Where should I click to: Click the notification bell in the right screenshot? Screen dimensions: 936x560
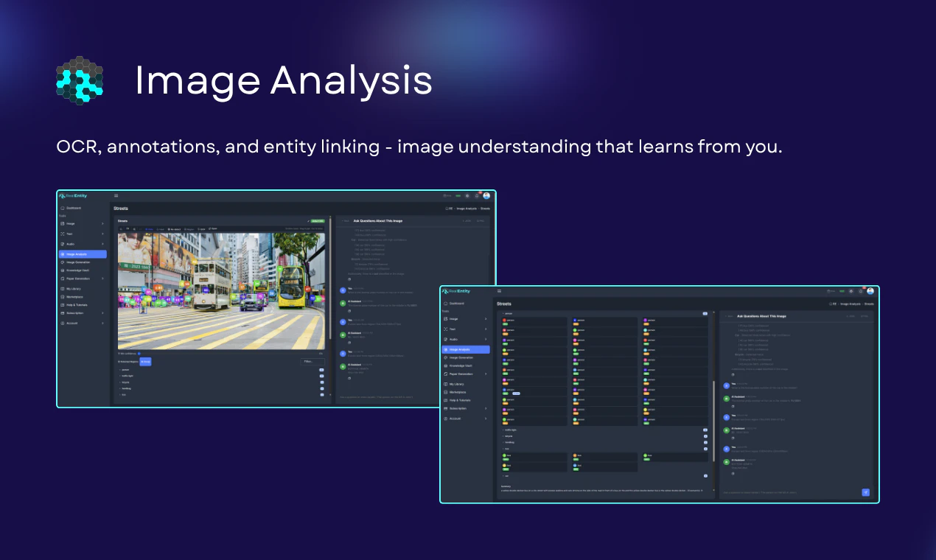pyautogui.click(x=860, y=291)
